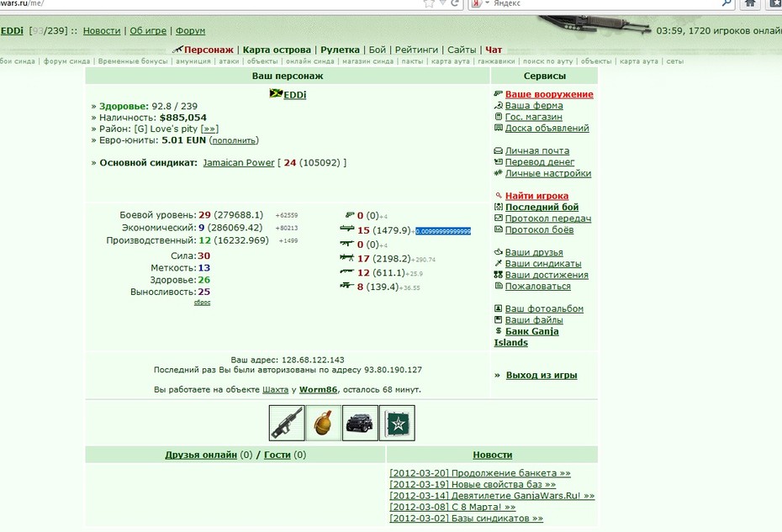The width and height of the screenshot is (782, 532).
Task: Open the Гости link
Action: tap(277, 455)
